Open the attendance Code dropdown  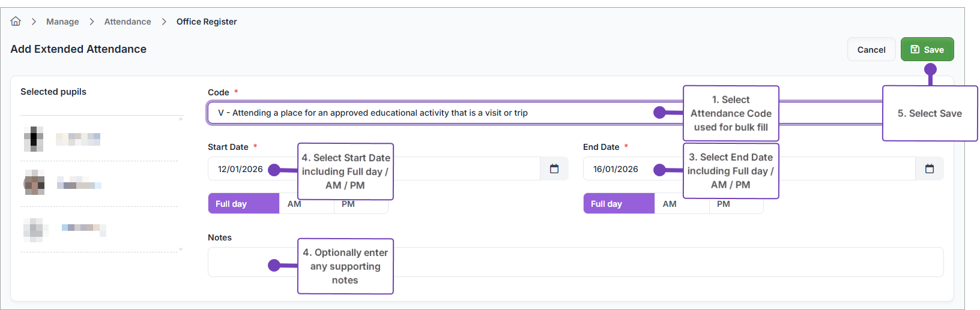point(432,113)
